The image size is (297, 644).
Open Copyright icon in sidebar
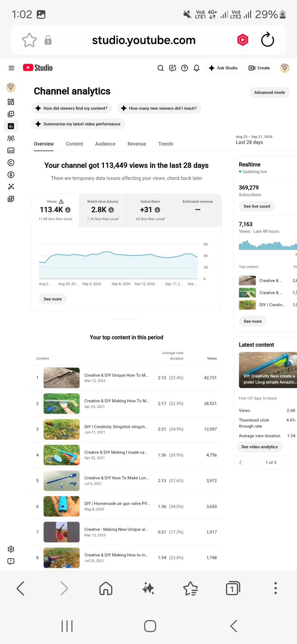(11, 163)
